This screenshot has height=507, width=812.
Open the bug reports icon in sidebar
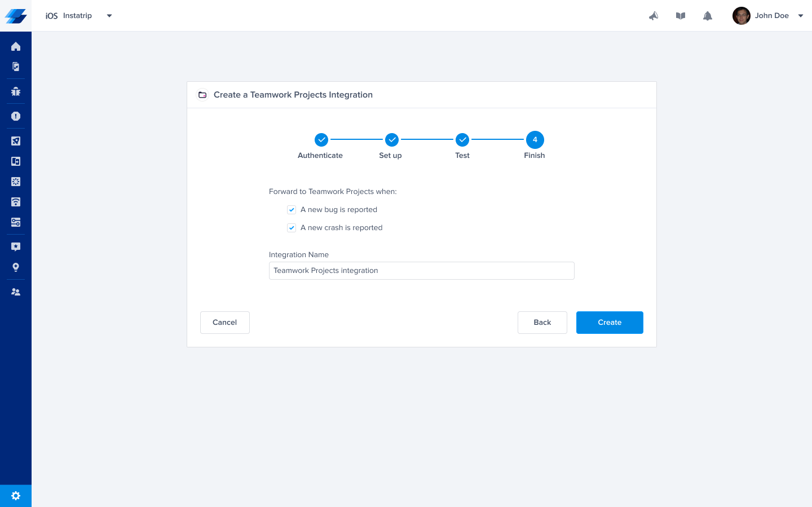click(x=16, y=91)
